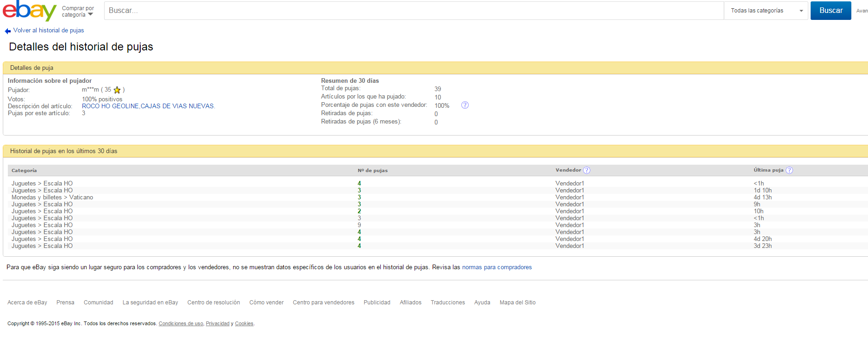Click the Total de pujas value 39
This screenshot has width=868, height=340.
[x=438, y=89]
